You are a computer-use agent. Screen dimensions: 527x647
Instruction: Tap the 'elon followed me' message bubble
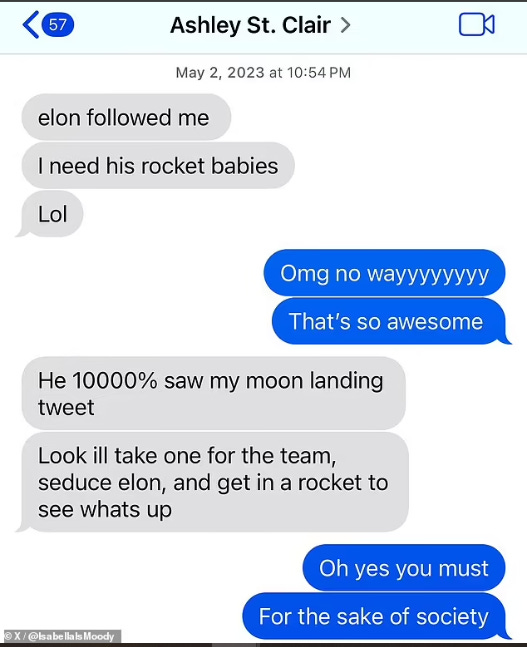[x=126, y=117]
